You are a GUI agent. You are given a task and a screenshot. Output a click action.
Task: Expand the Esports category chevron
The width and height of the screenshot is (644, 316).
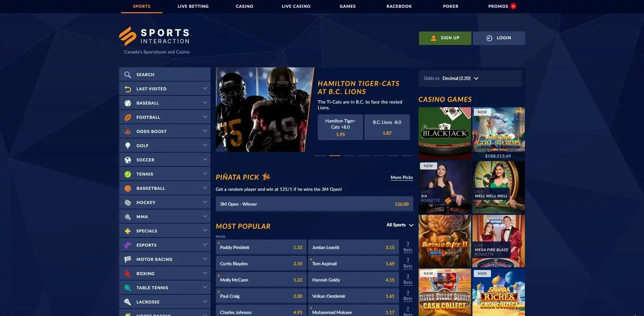[x=205, y=245]
